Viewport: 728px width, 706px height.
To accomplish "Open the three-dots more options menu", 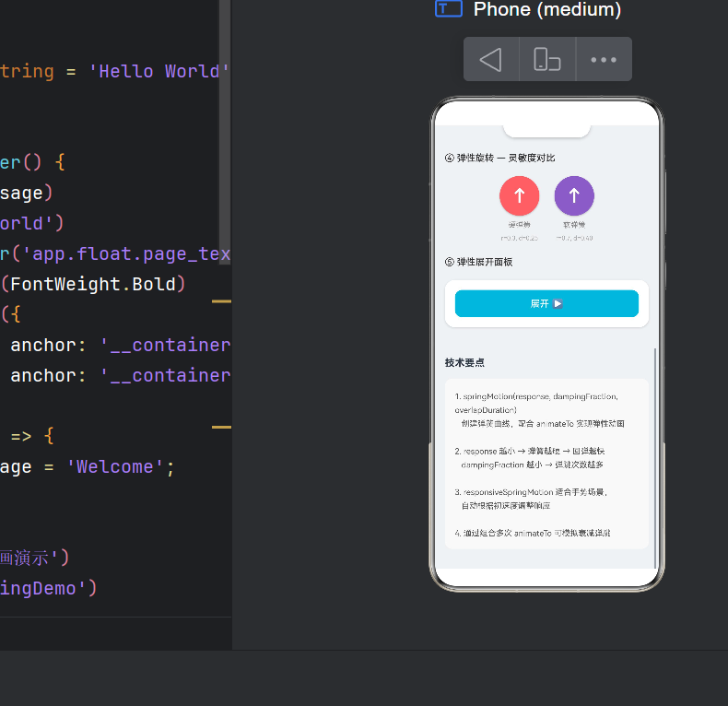I will click(604, 60).
